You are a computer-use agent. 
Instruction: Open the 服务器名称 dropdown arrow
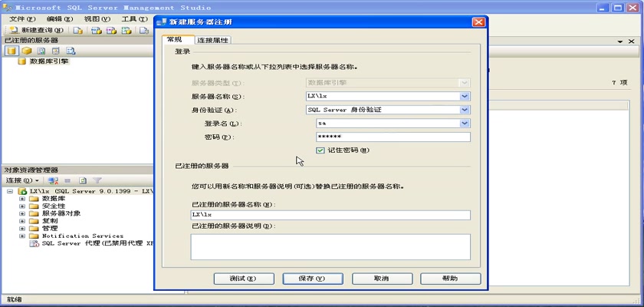tap(464, 96)
